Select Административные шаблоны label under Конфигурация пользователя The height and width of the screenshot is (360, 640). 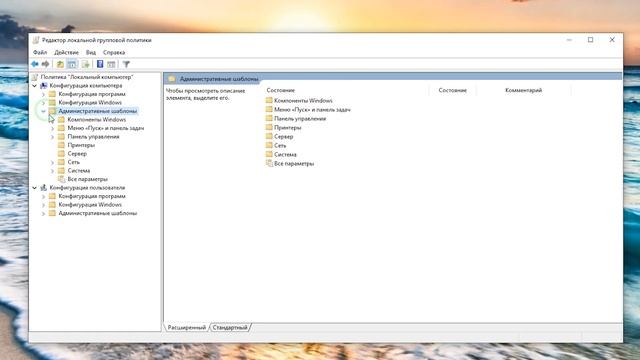(98, 213)
